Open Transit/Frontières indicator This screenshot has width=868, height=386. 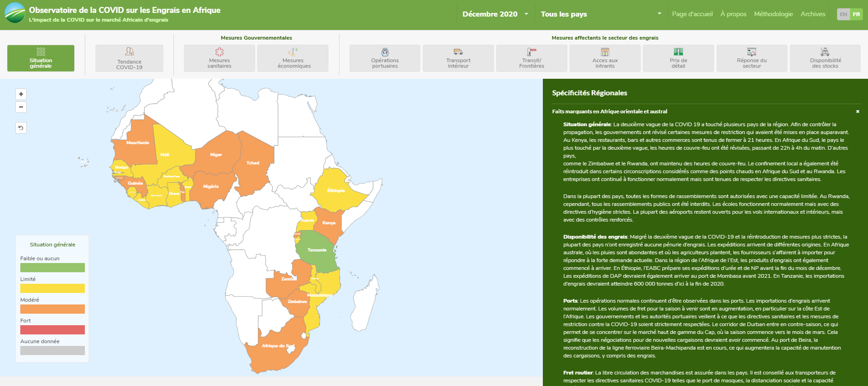[531, 58]
